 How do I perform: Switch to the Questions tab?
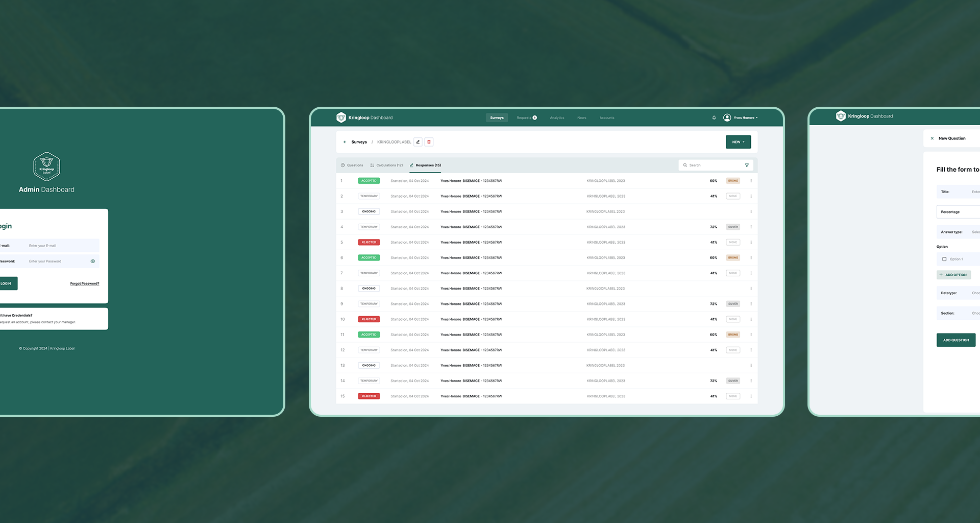pos(352,165)
